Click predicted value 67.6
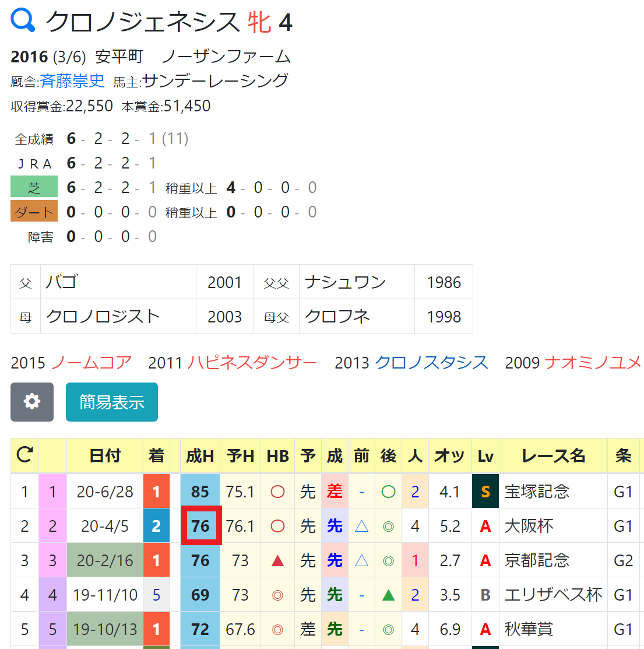Image resolution: width=644 pixels, height=649 pixels. click(240, 629)
